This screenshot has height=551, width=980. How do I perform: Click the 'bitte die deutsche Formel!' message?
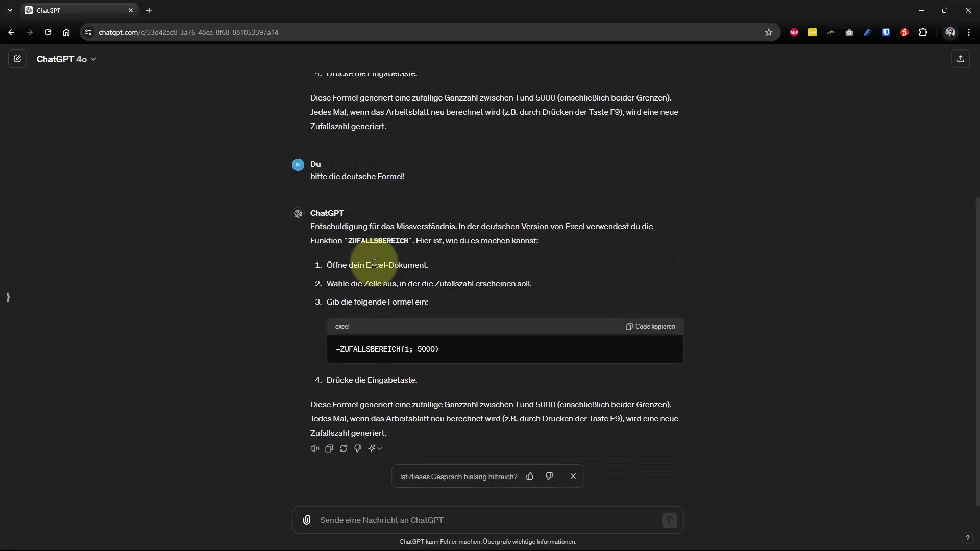pyautogui.click(x=357, y=177)
